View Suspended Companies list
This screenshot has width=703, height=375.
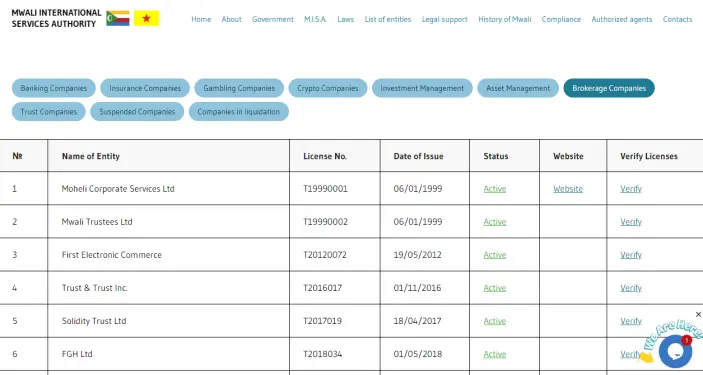(137, 112)
